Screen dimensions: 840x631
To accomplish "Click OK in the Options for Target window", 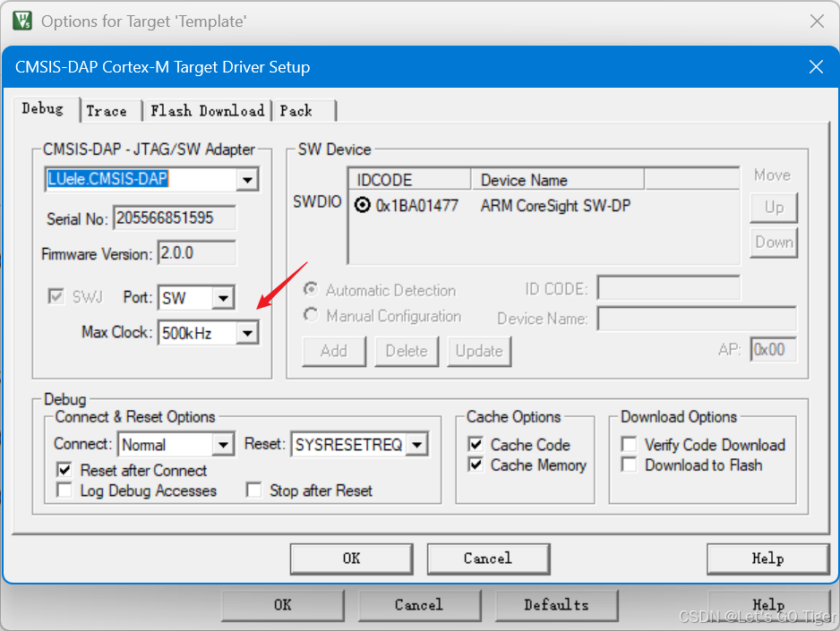I will (283, 605).
